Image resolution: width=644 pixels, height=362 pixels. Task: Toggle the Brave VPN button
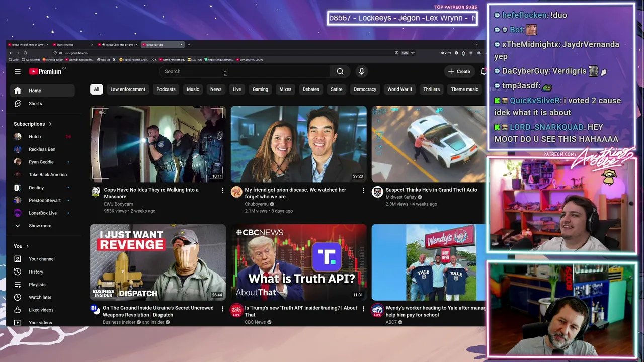pyautogui.click(x=446, y=53)
